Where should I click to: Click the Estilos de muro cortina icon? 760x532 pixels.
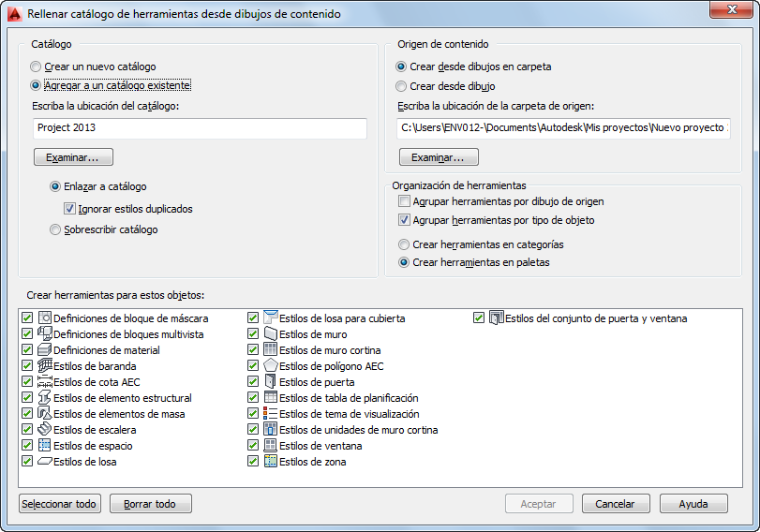(x=270, y=350)
